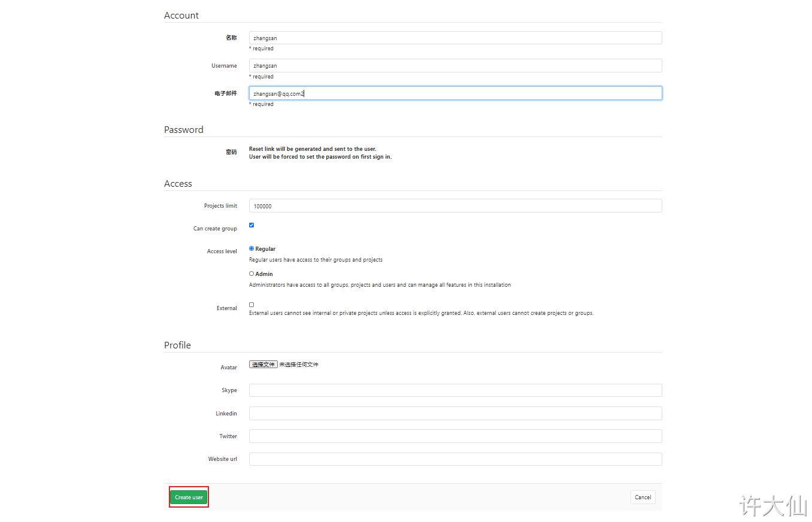
Task: Click the Linkedin input field
Action: point(455,413)
